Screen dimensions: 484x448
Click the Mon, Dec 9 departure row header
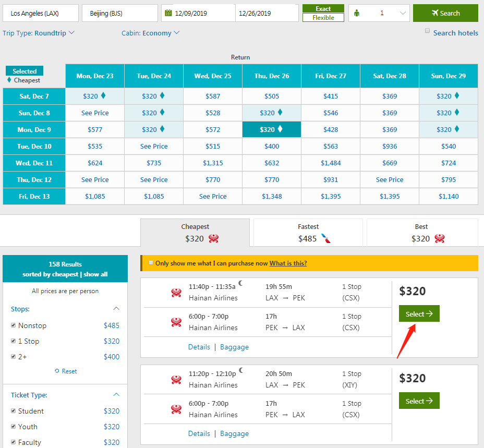tap(34, 129)
